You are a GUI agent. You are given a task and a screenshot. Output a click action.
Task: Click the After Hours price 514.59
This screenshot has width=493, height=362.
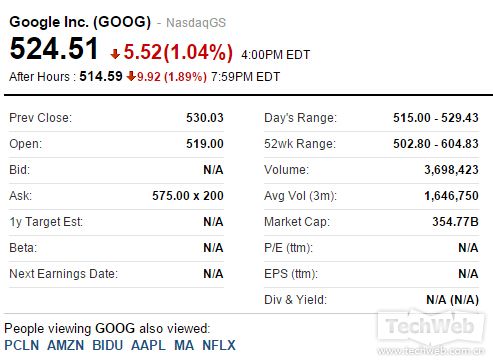101,76
